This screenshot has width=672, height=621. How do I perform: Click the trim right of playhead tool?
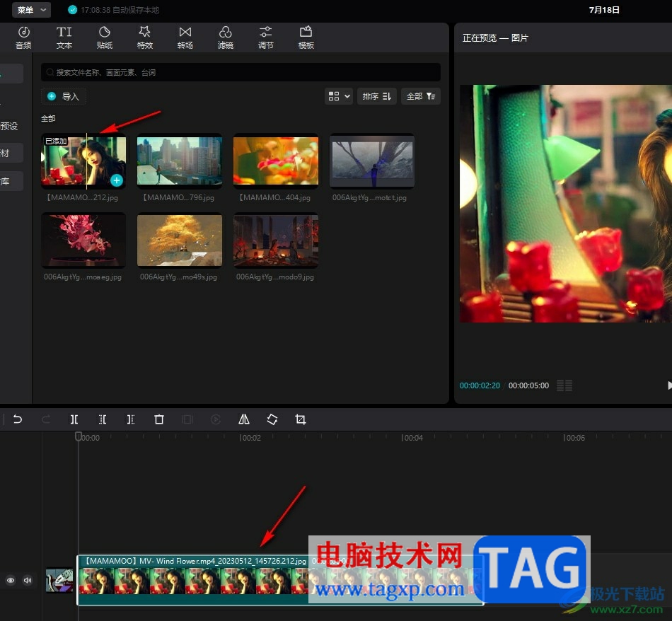click(x=131, y=419)
